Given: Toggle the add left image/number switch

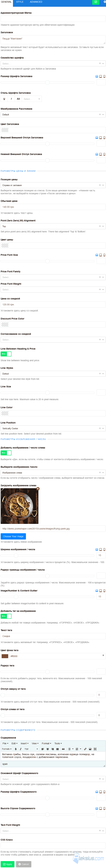Looking at the screenshot, I should point(6,453).
